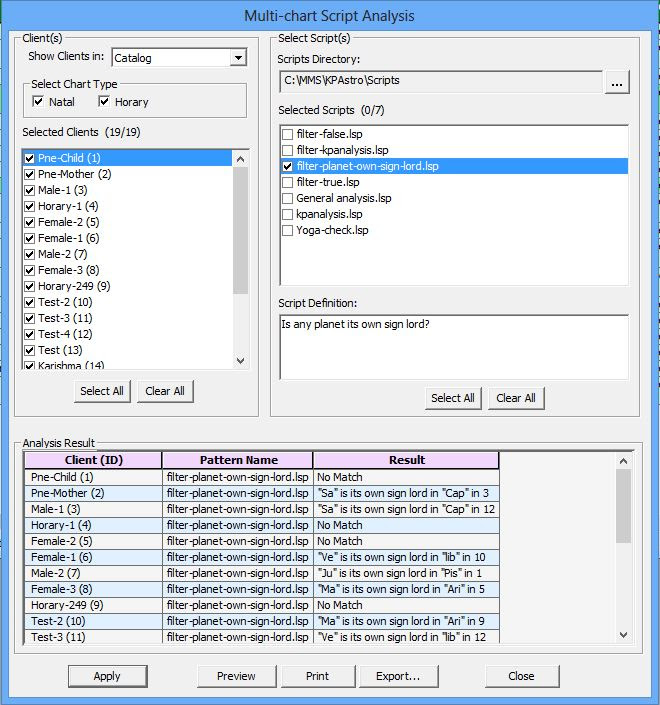Uncheck the Male-2 (7) client checkbox
This screenshot has height=705, width=660.
point(30,254)
